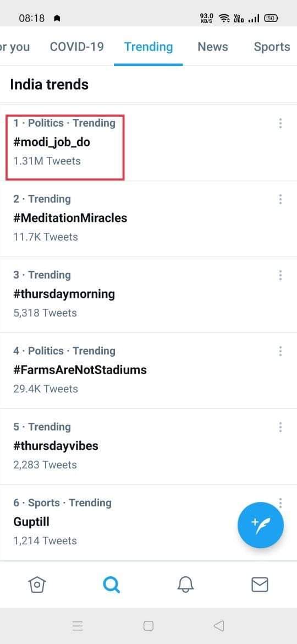Open options menu for #MeditationMiracles trend
This screenshot has height=644, width=297.
coord(280,199)
